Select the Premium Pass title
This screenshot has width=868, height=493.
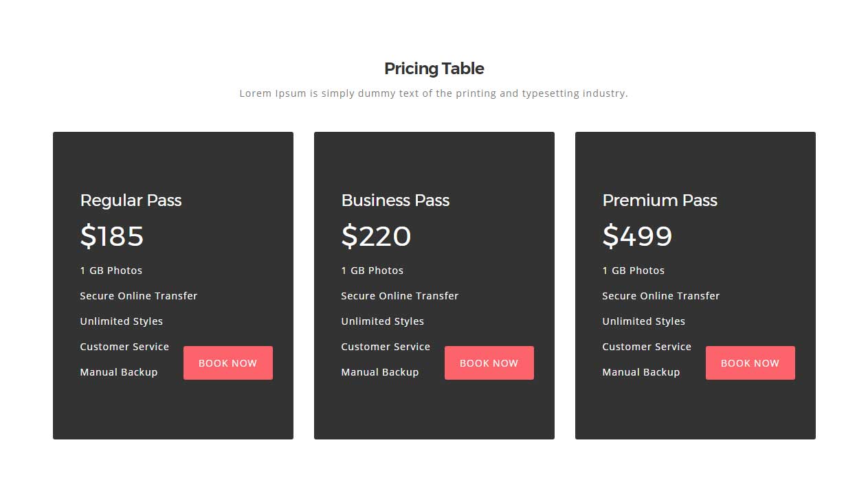point(660,200)
